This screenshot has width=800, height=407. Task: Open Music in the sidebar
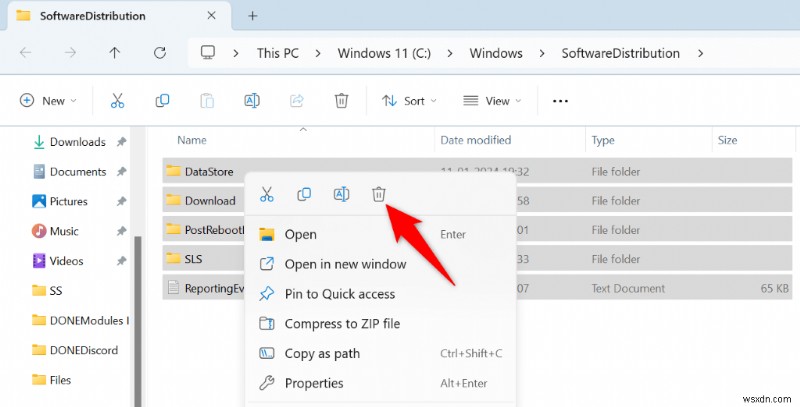(x=56, y=231)
